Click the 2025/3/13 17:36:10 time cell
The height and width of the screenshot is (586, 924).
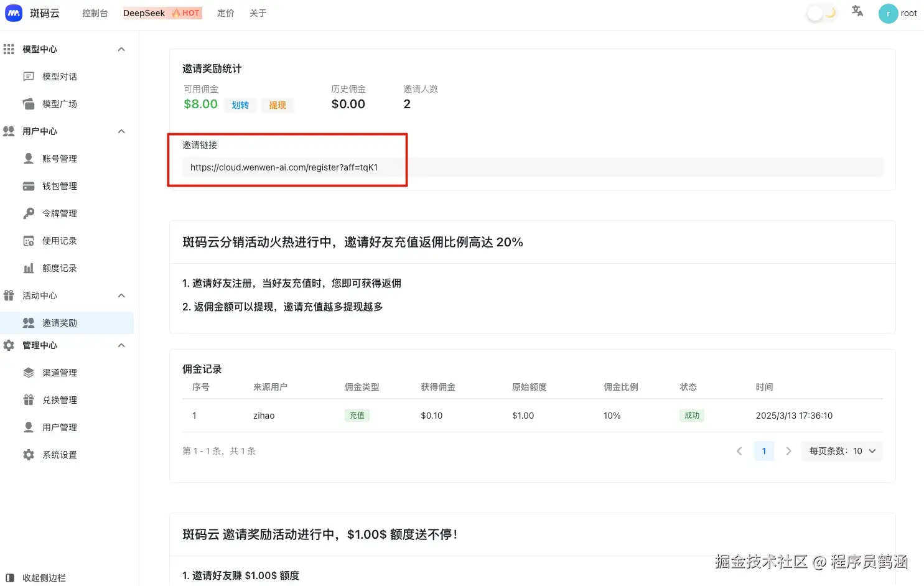tap(794, 416)
